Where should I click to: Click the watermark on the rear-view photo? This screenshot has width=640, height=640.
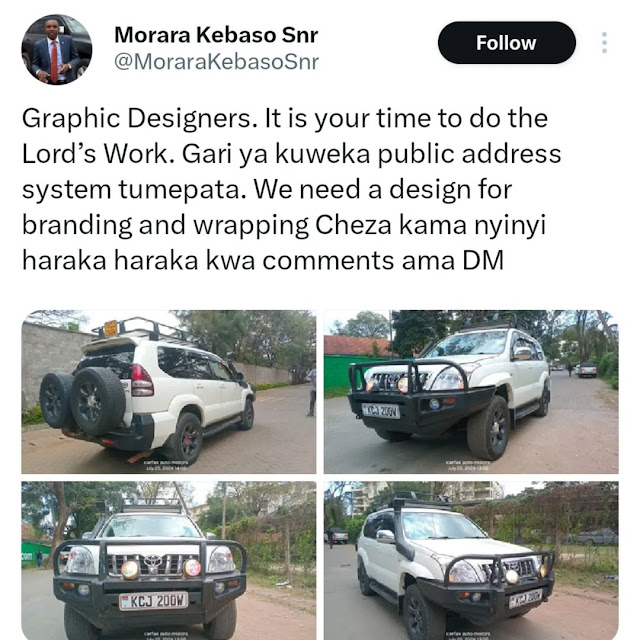click(166, 465)
